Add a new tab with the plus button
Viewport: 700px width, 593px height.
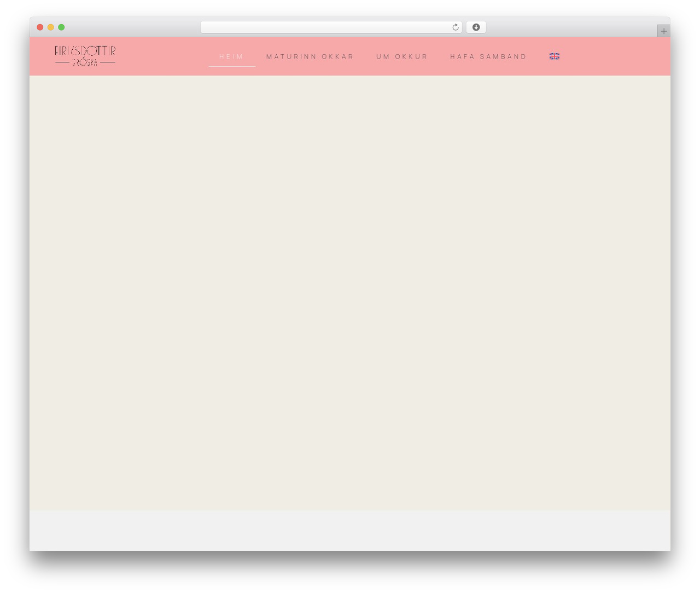coord(663,31)
